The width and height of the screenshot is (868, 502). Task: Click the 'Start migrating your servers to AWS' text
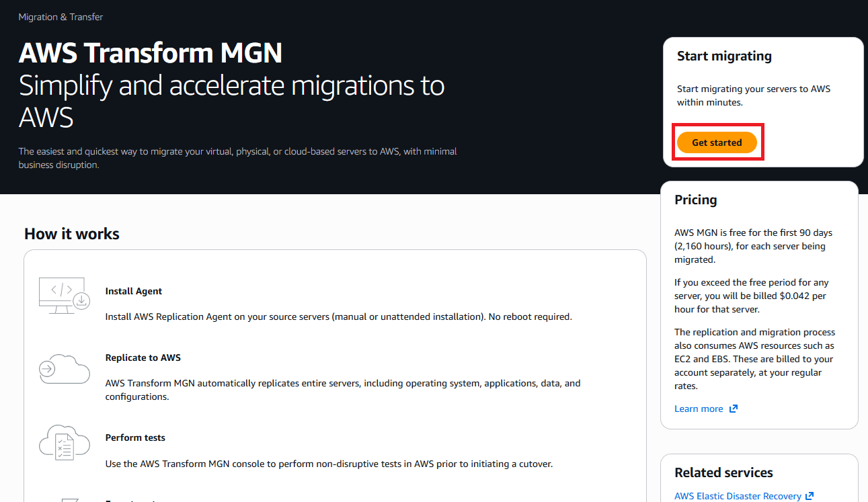point(754,95)
